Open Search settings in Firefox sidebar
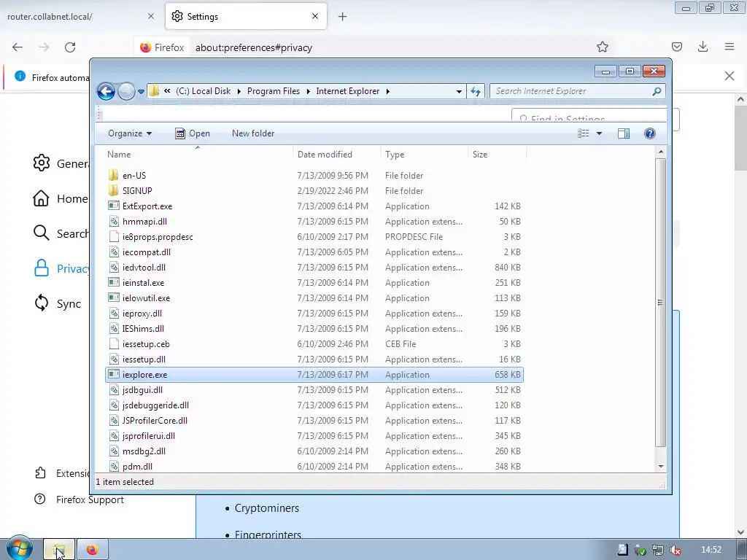The image size is (747, 560). [x=61, y=233]
